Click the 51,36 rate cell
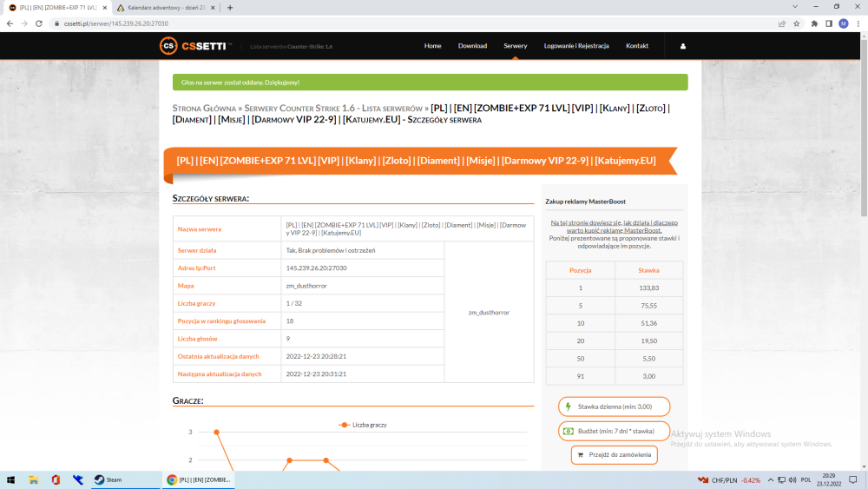The height and width of the screenshot is (489, 868). click(x=648, y=323)
